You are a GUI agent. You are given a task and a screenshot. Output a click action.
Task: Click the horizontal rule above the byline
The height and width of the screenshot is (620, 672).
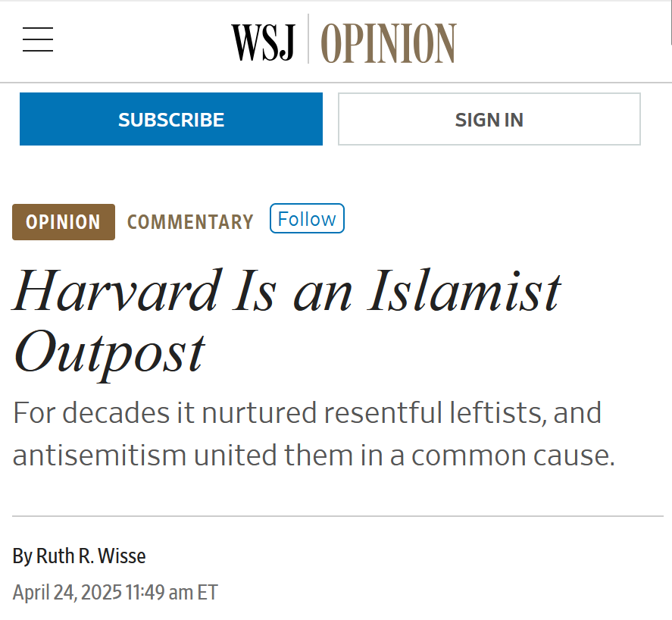(x=338, y=516)
